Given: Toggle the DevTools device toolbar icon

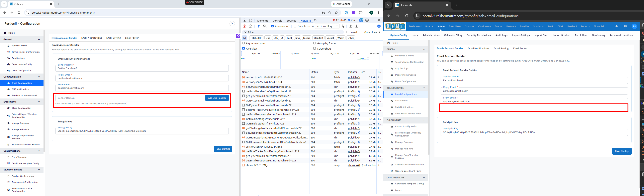Looking at the screenshot, I should (x=250, y=20).
